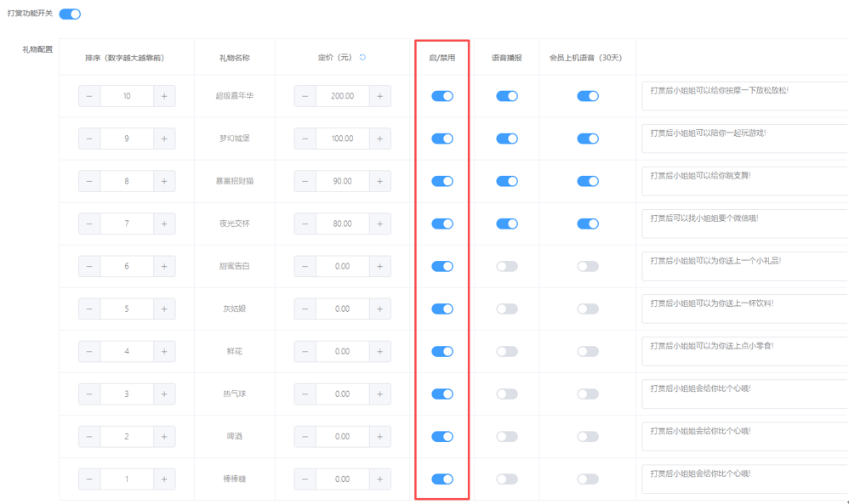Click plus on 鲜花 price
This screenshot has width=849, height=504.
tap(380, 352)
